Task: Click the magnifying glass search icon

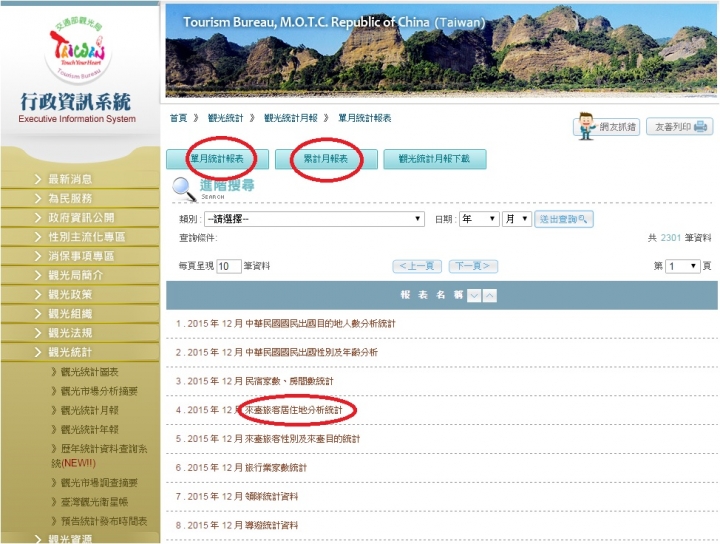Action: [184, 189]
